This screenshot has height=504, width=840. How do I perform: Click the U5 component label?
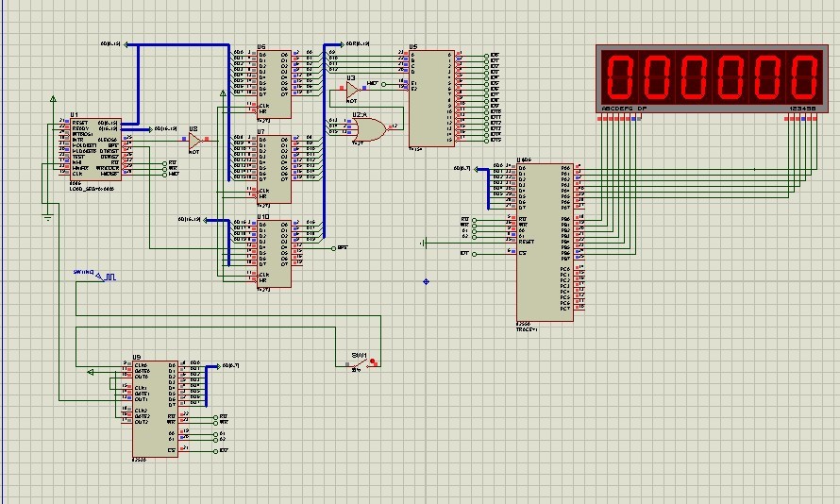tap(413, 47)
